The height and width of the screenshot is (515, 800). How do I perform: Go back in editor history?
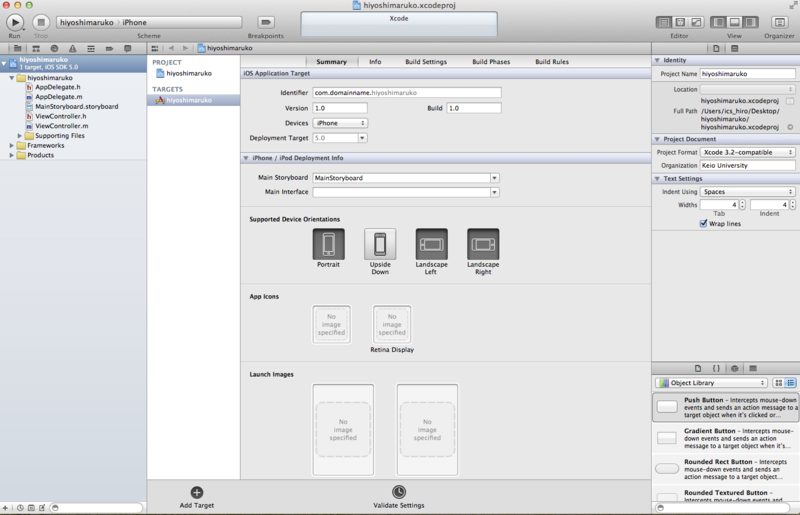pos(171,48)
